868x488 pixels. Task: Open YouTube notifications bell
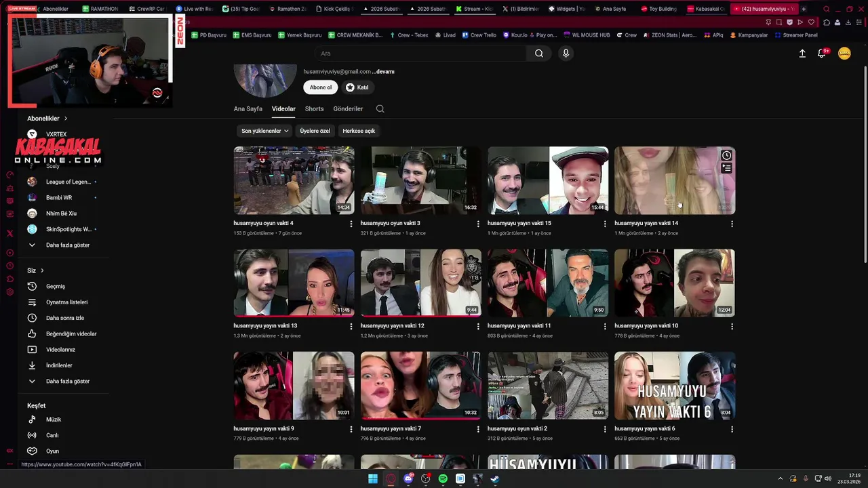click(x=822, y=54)
